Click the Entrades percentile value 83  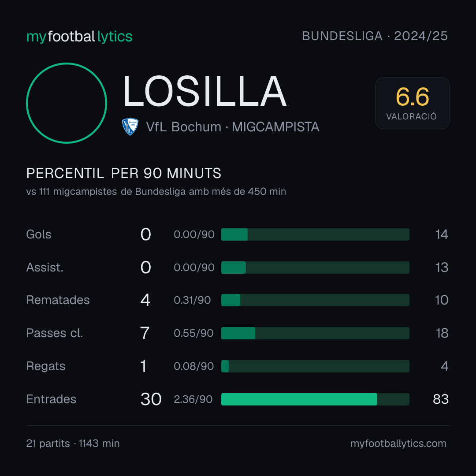[x=441, y=399]
